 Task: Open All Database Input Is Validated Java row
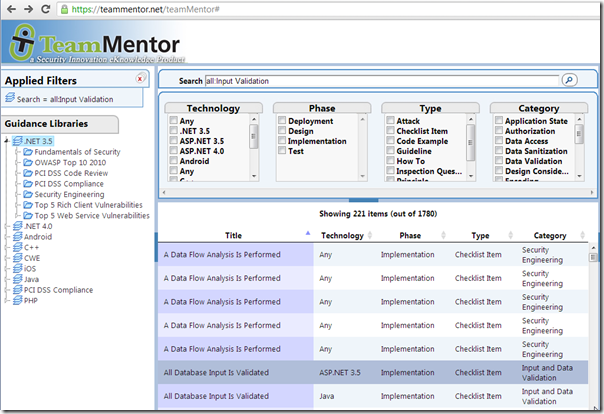(x=373, y=396)
